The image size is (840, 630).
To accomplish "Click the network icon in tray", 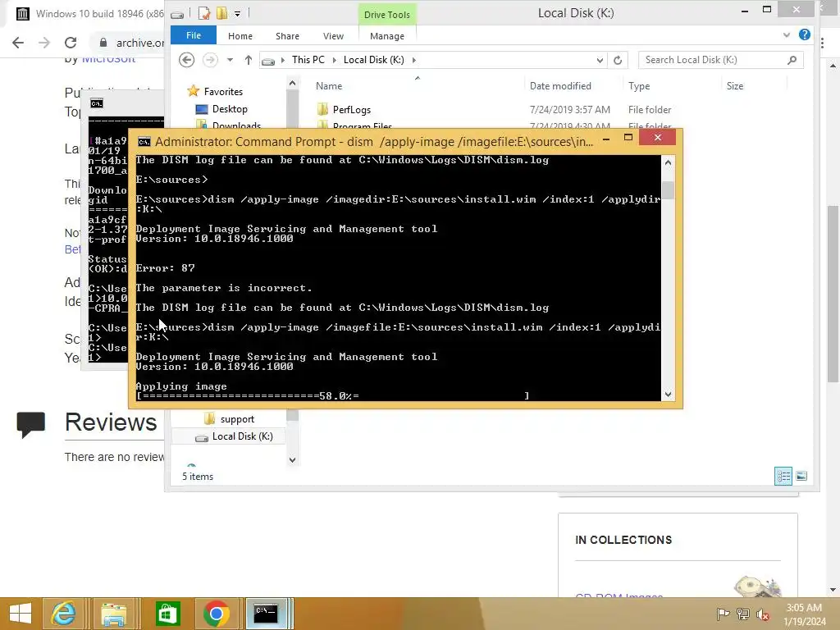I will coord(742,614).
